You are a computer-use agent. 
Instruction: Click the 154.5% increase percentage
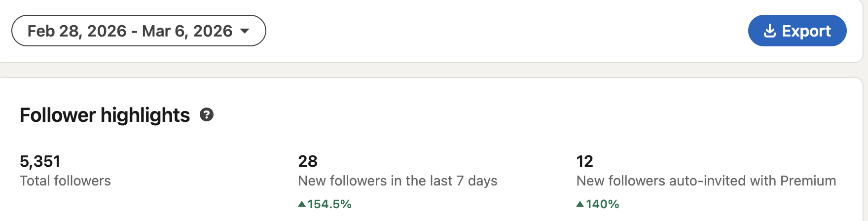329,204
